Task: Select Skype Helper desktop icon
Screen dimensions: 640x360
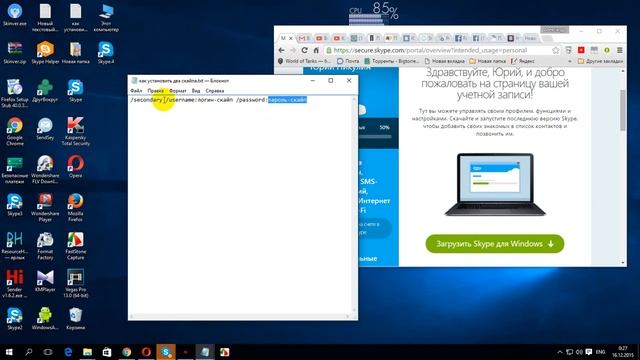Action: pyautogui.click(x=45, y=52)
